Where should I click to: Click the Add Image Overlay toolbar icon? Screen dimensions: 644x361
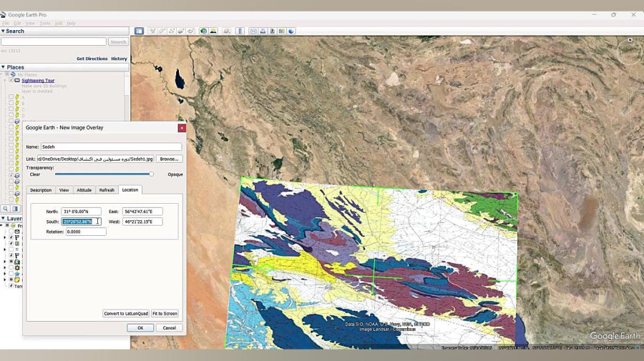(x=181, y=31)
